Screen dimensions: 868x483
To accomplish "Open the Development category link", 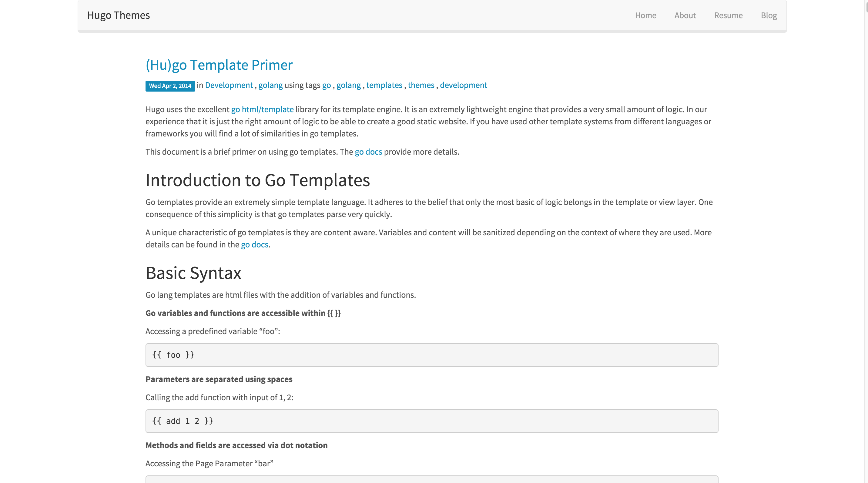I will click(229, 85).
